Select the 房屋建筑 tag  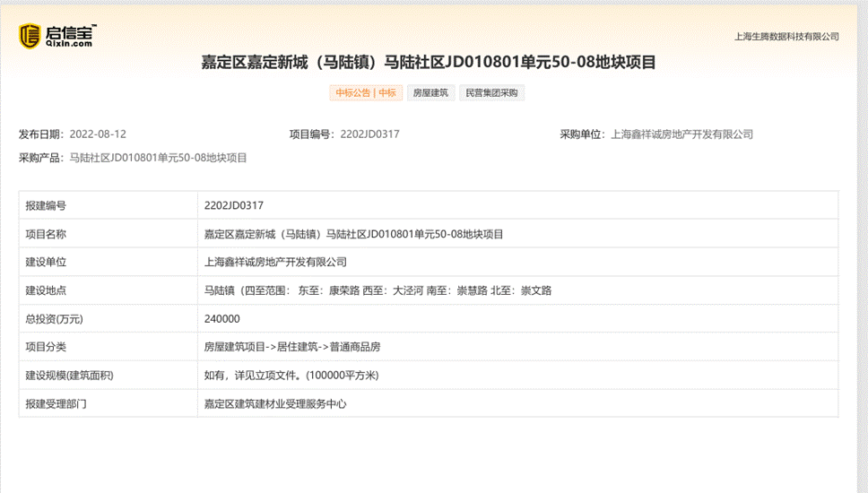pos(430,93)
